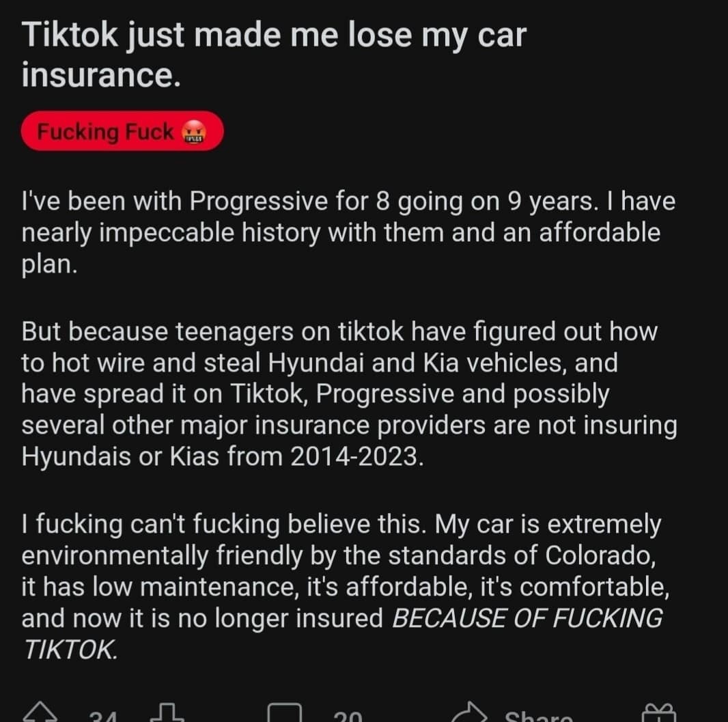Click the word "Hyundais" in the second paragraph
The width and height of the screenshot is (728, 722).
coord(77,456)
